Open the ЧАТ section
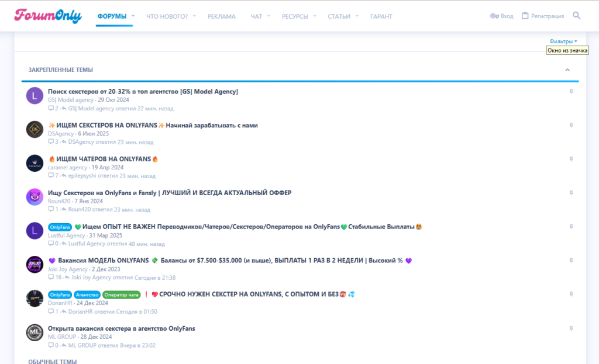599x364 pixels. (256, 16)
